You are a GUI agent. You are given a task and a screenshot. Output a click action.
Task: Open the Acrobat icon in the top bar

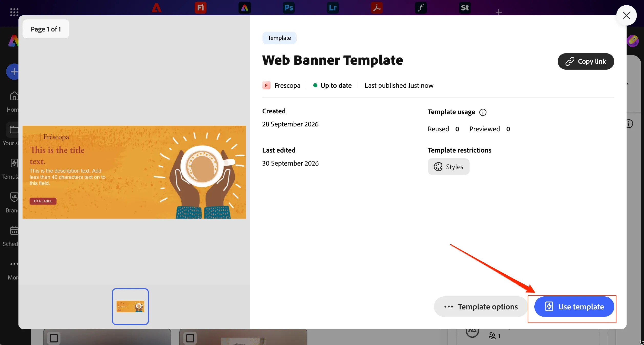(377, 8)
